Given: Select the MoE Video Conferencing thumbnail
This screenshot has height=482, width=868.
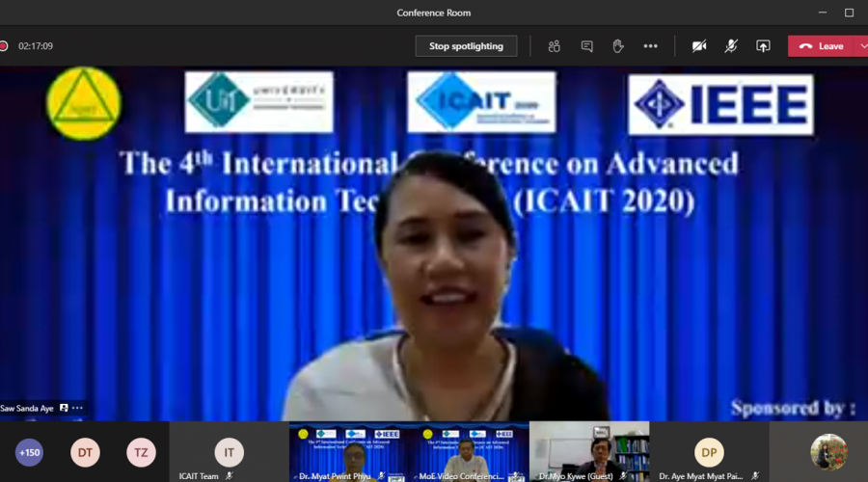Looking at the screenshot, I should (x=469, y=452).
